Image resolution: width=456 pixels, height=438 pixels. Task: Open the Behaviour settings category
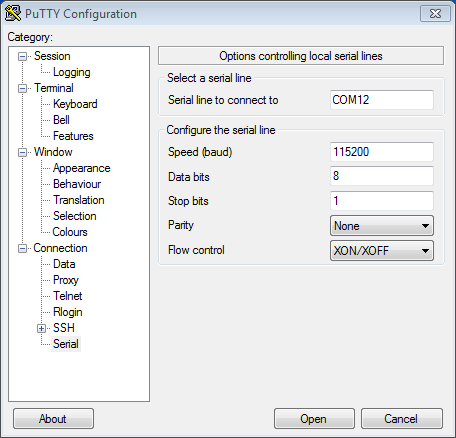click(77, 184)
